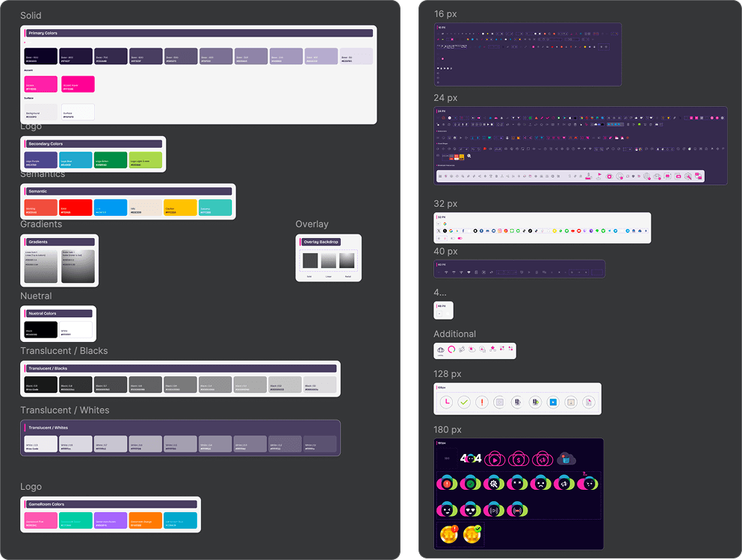Viewport: 742px width, 560px height.
Task: Select the cloud with broadcast play symbol
Action: tap(494, 509)
